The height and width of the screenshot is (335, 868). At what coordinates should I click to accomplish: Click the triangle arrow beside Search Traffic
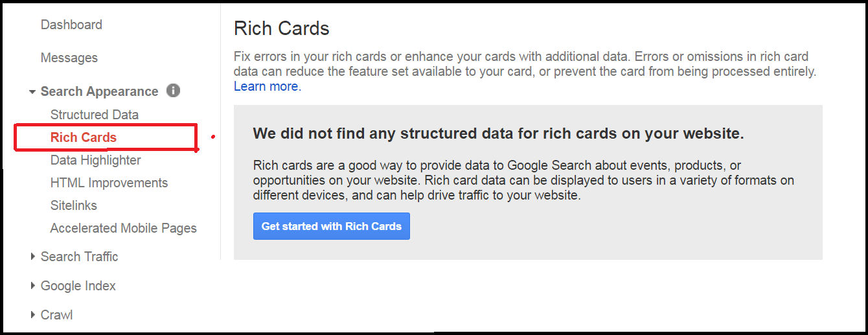[x=32, y=257]
